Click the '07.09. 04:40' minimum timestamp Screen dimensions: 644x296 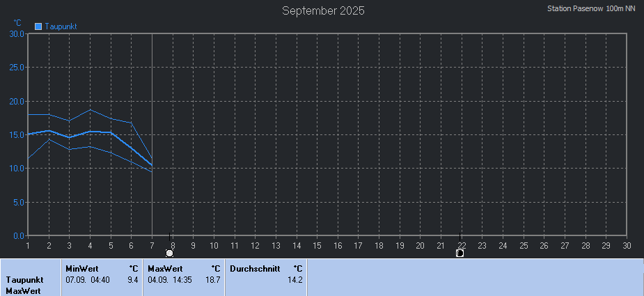[88, 280]
